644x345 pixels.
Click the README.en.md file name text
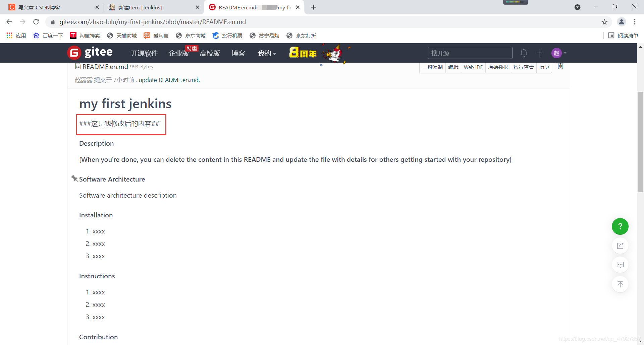(105, 67)
